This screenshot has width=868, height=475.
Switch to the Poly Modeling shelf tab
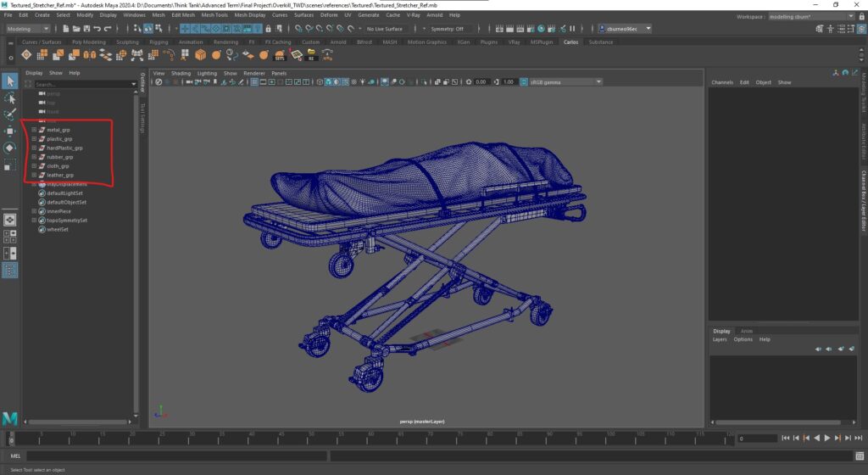pos(88,42)
